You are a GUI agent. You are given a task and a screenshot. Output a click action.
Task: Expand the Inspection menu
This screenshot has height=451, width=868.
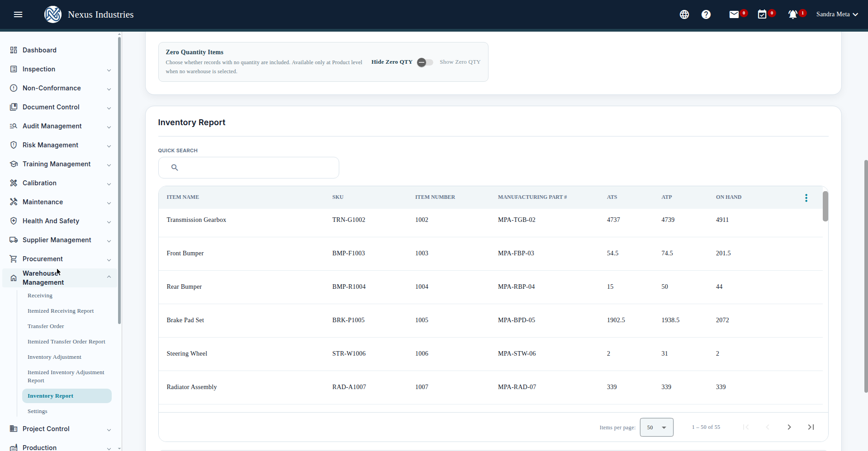tap(60, 69)
